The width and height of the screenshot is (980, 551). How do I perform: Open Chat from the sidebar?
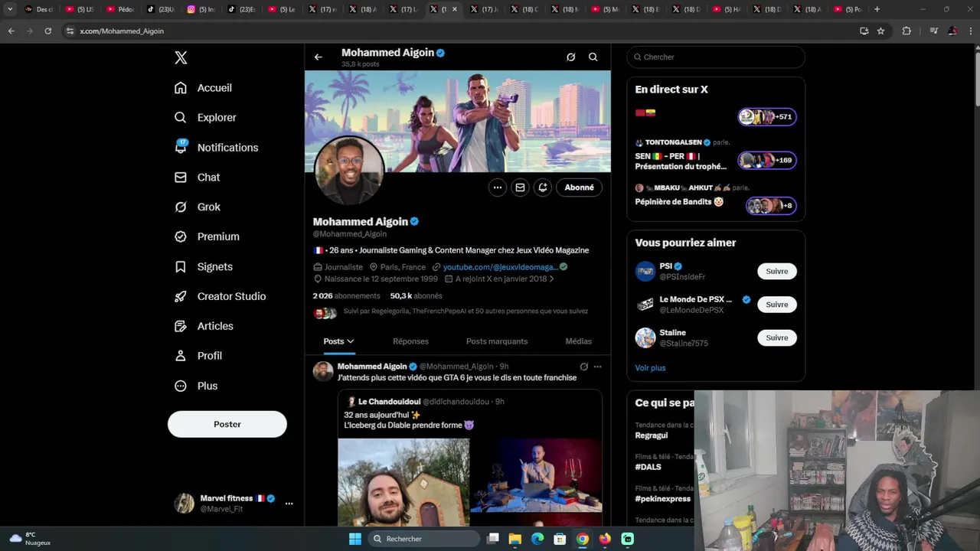click(197, 178)
